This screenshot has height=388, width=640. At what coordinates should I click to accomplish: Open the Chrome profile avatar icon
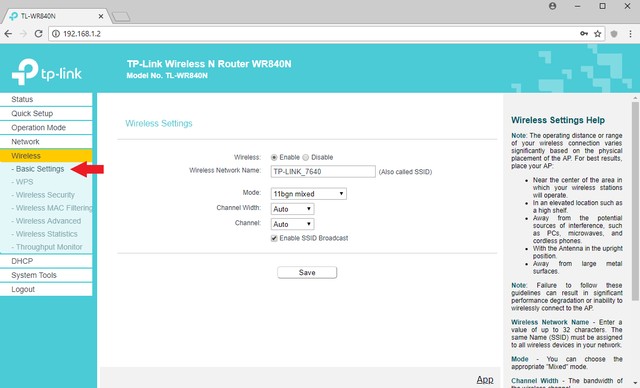point(553,6)
